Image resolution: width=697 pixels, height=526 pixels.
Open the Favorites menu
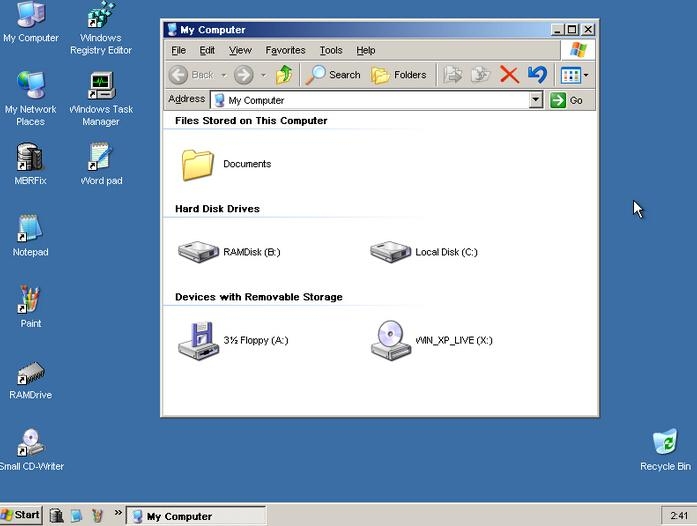(285, 50)
